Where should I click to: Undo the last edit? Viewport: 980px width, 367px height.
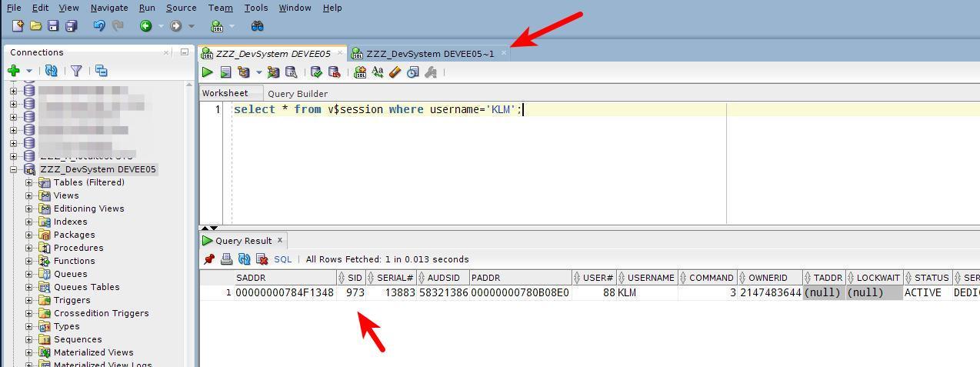click(x=99, y=26)
